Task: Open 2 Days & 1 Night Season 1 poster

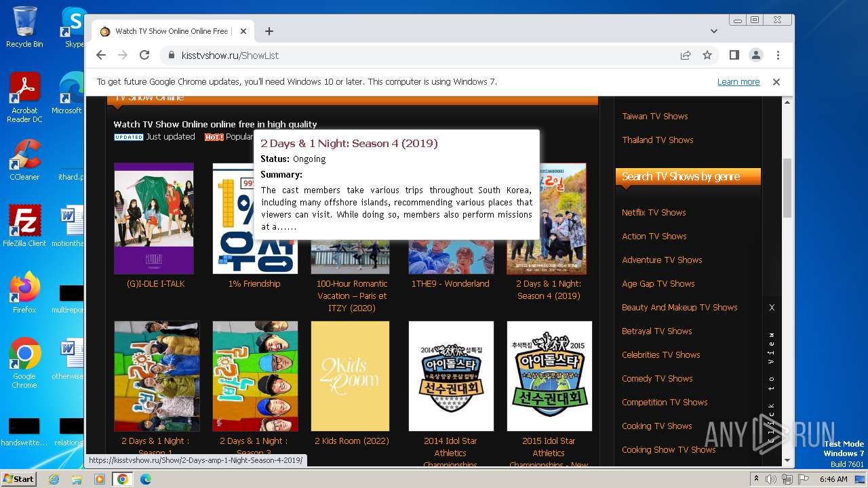Action: point(157,376)
